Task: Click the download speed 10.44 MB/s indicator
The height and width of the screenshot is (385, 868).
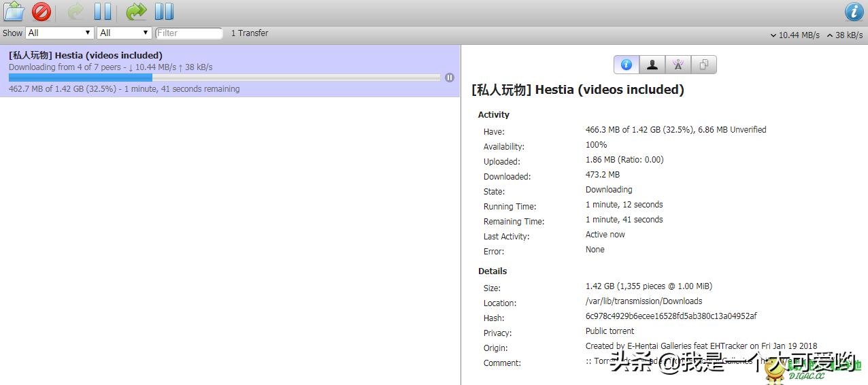Action: point(795,35)
